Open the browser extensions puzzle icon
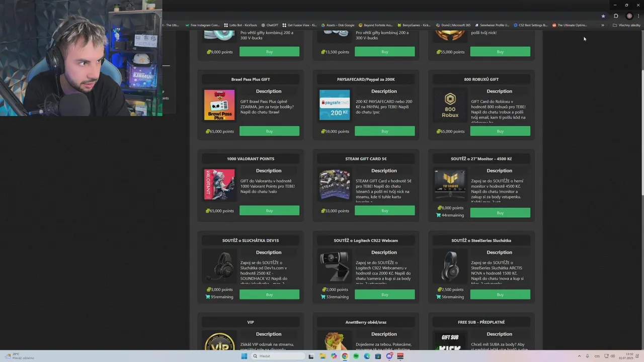Image resolution: width=644 pixels, height=362 pixels. pyautogui.click(x=616, y=16)
